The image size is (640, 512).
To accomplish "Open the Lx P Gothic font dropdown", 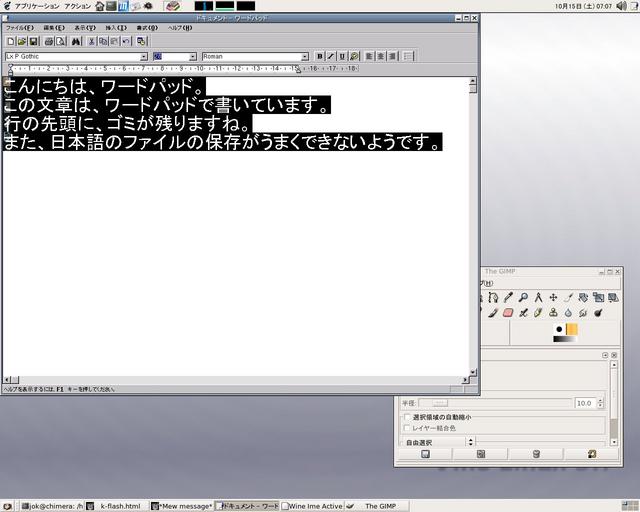I will click(x=143, y=57).
